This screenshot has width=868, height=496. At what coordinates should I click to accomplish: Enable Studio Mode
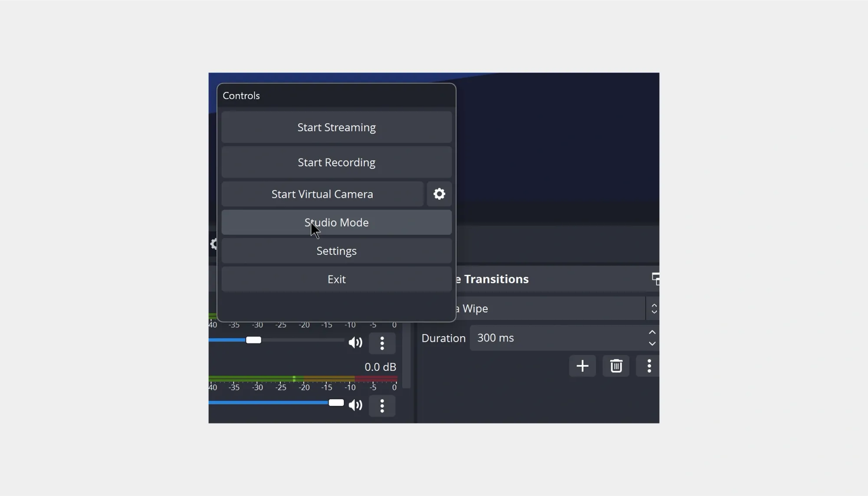click(336, 222)
